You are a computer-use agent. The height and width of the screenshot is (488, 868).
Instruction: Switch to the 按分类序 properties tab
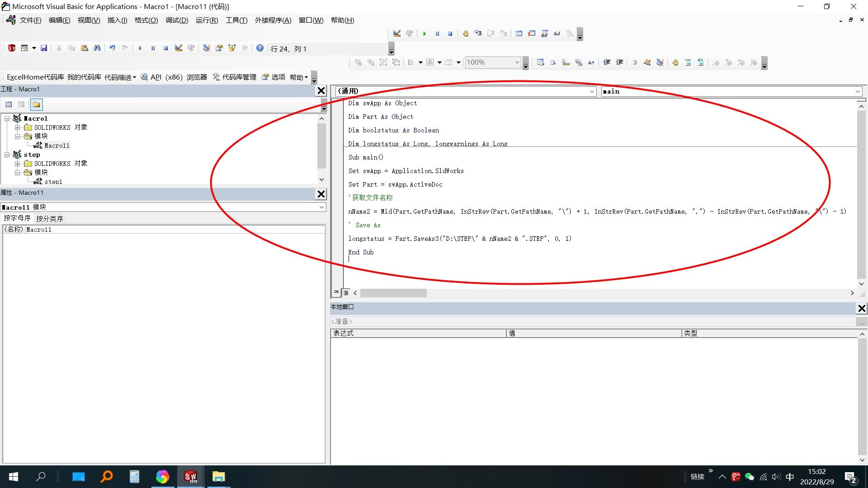point(50,219)
